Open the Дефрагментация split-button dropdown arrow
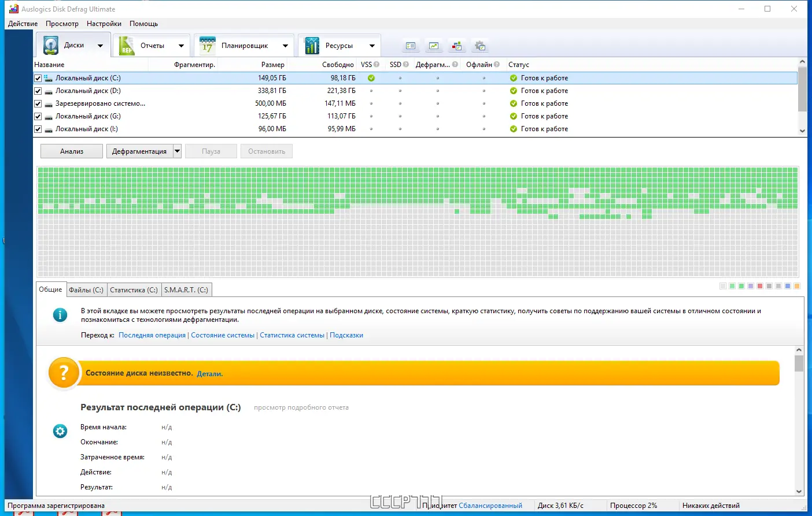This screenshot has height=516, width=812. tap(177, 151)
